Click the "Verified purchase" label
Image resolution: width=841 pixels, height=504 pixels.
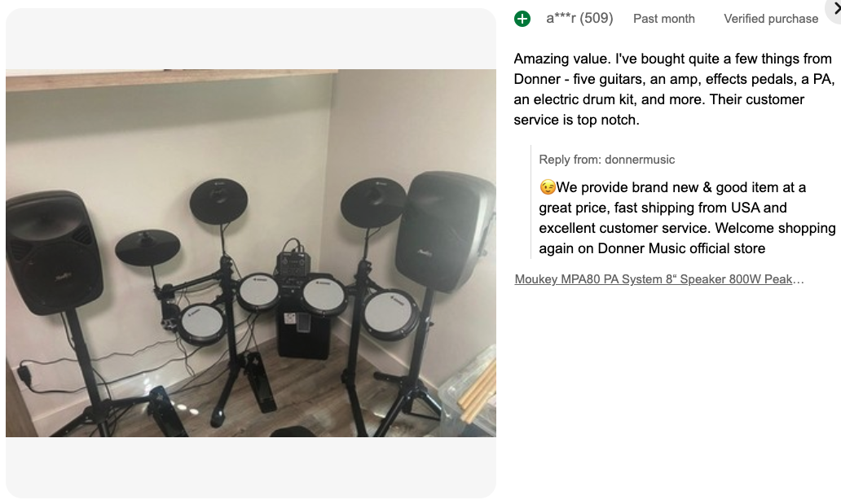(x=771, y=19)
